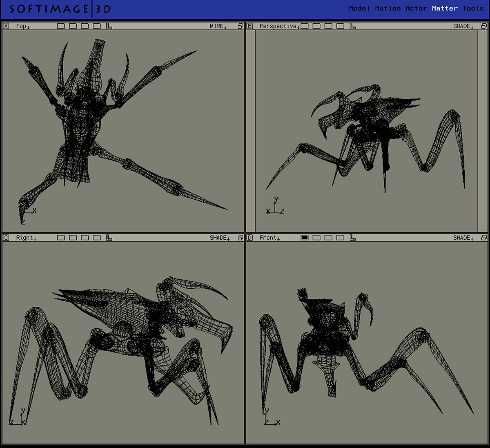This screenshot has width=490, height=448.
Task: Click the resize icon of Perspective viewport
Action: [484, 26]
